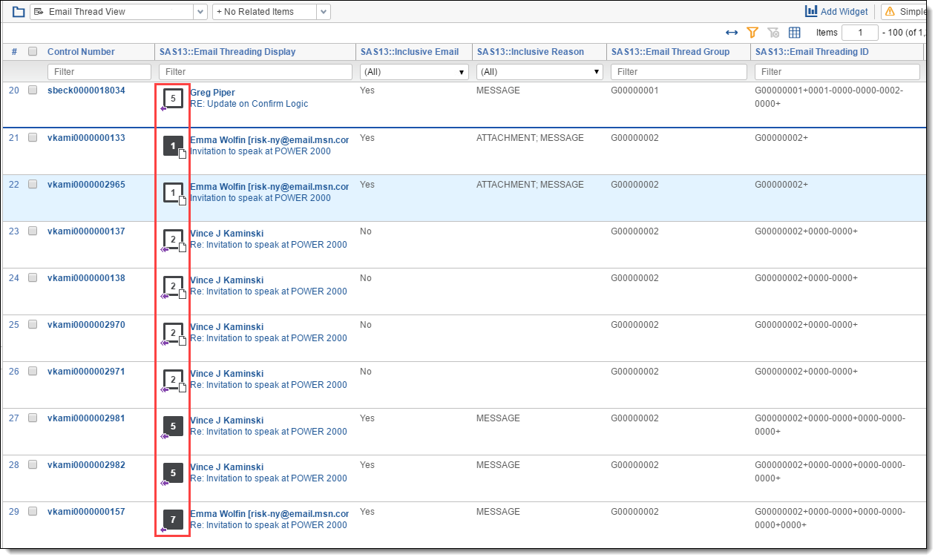Click the folder browser icon
938x560 pixels.
[x=19, y=12]
